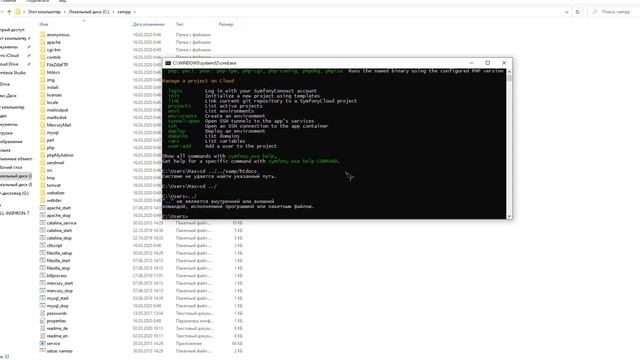640x360 pixels.
Task: Select the anonymous folder icon
Action: click(x=42, y=35)
